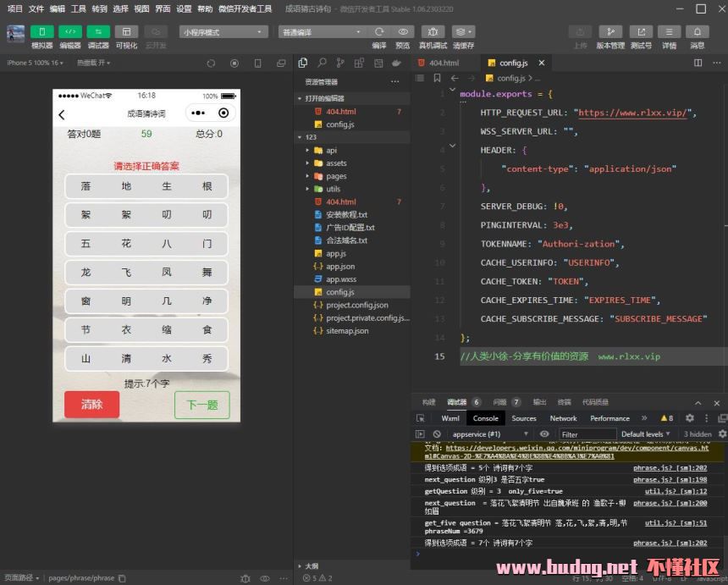Open the 小程序模式 mode dropdown
The height and width of the screenshot is (585, 728).
[223, 32]
